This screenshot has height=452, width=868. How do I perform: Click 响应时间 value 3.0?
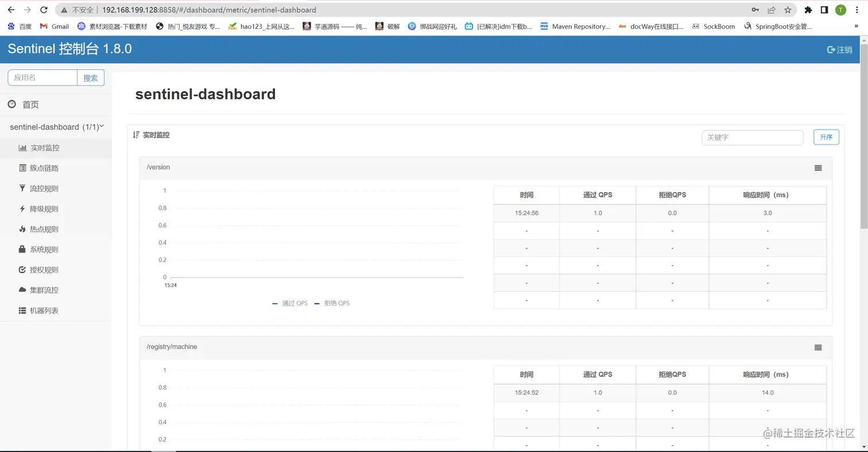click(768, 213)
